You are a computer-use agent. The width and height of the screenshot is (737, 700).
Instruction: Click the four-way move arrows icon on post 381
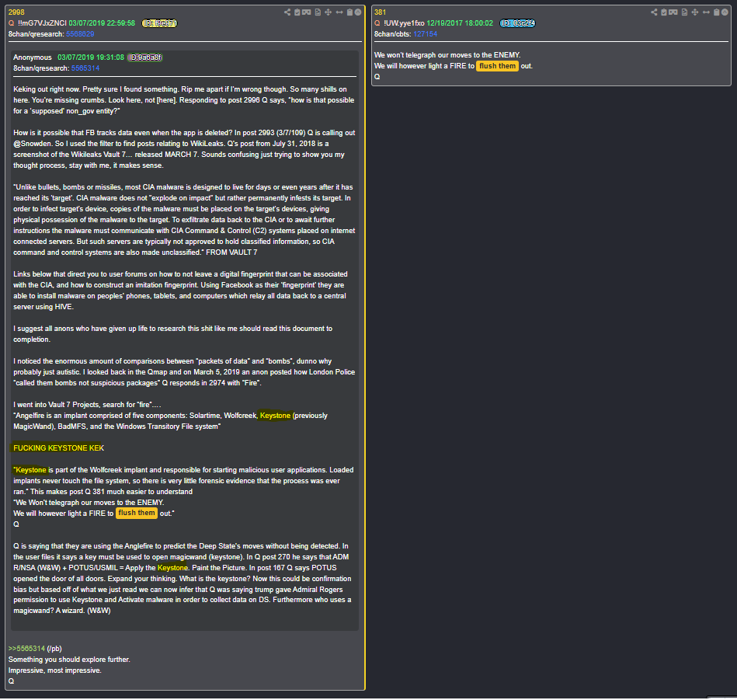click(695, 12)
